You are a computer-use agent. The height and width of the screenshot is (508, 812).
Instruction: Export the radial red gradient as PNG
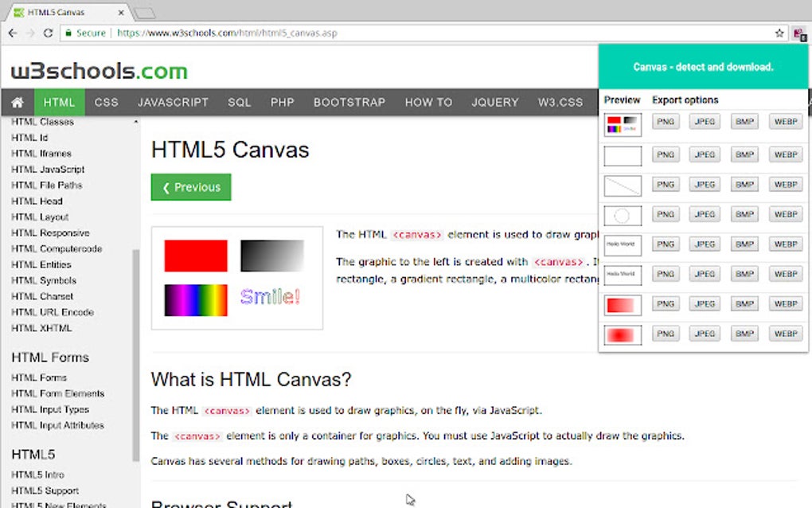coord(666,334)
